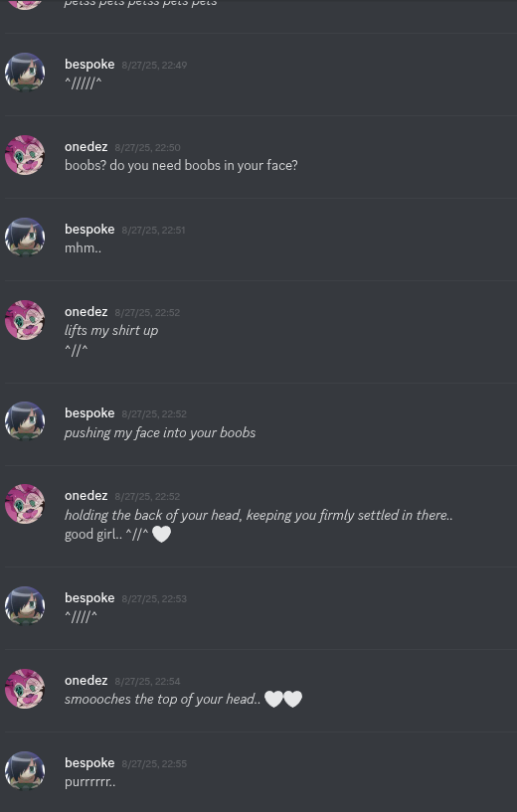The image size is (517, 812).
Task: Open username bespoke at 22:49
Action: click(x=89, y=65)
